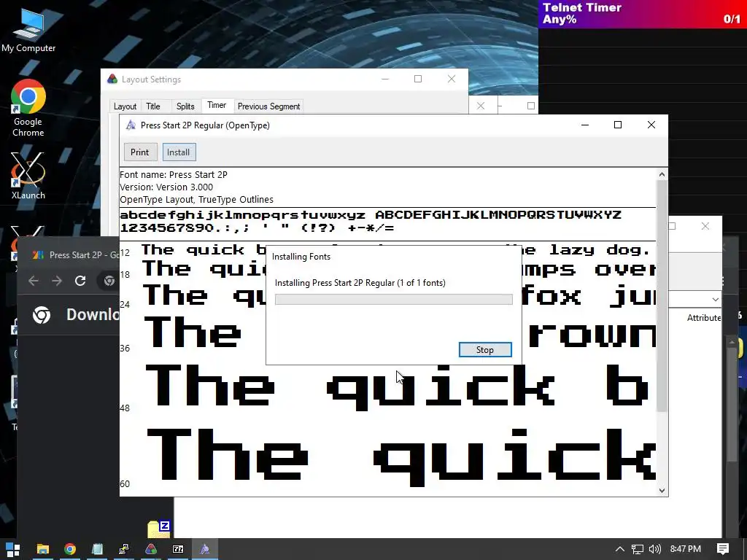Screen dimensions: 747x560
Task: Select the Timer tab in Layout Settings
Action: (x=217, y=105)
